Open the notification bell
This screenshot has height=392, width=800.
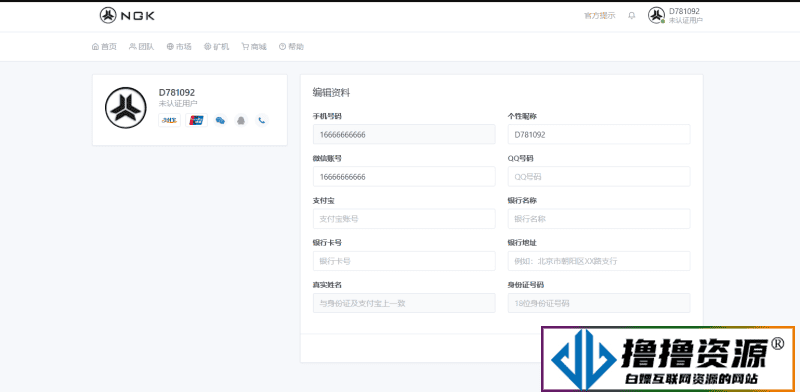tap(632, 15)
